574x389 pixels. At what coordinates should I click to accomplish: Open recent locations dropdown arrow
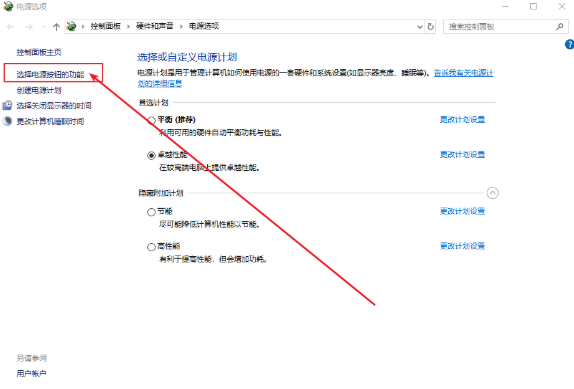pos(44,27)
